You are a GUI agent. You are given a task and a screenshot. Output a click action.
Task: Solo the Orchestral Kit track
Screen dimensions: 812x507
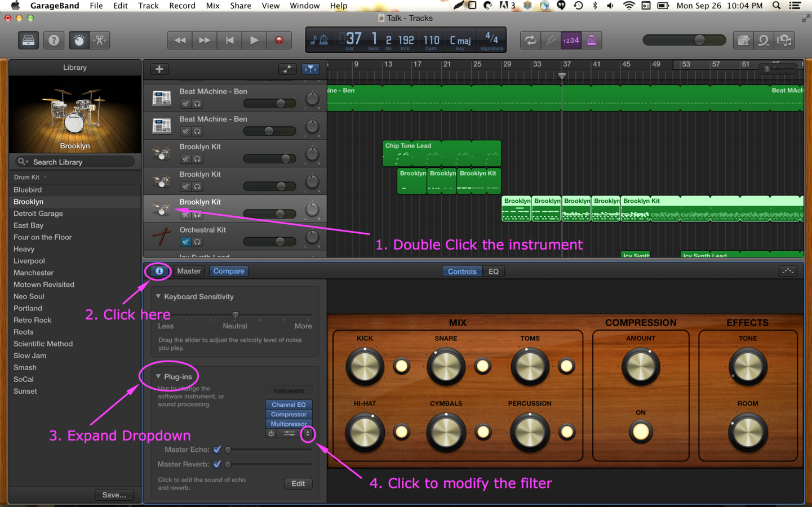[x=197, y=242]
